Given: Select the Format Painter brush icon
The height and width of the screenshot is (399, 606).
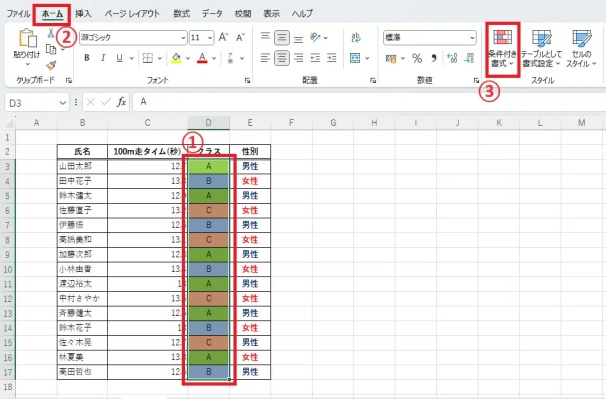Looking at the screenshot, I should point(51,65).
